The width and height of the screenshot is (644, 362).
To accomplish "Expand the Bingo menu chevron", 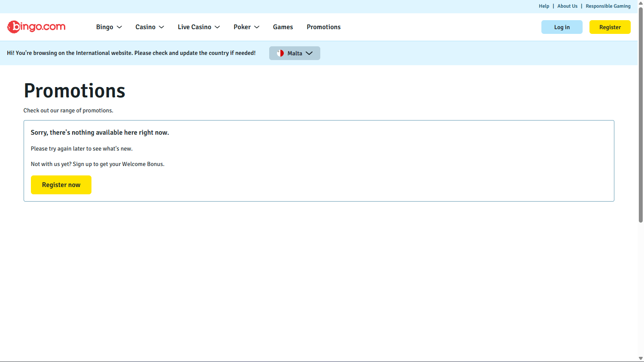I will click(x=119, y=27).
